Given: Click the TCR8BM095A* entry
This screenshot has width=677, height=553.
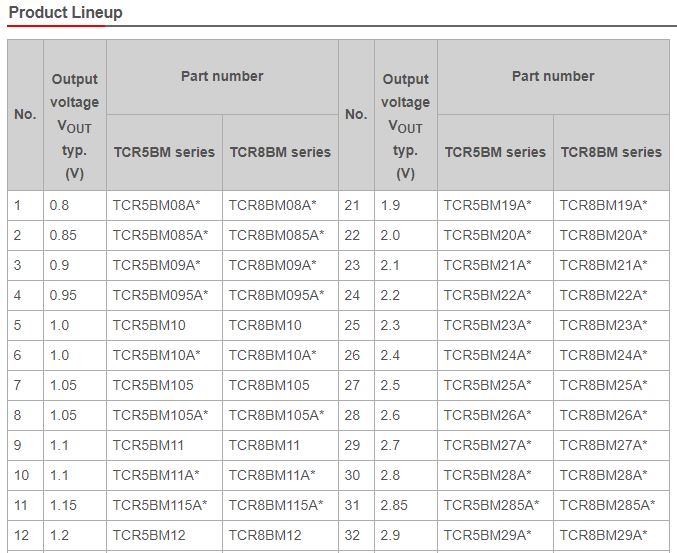Looking at the screenshot, I should [276, 295].
